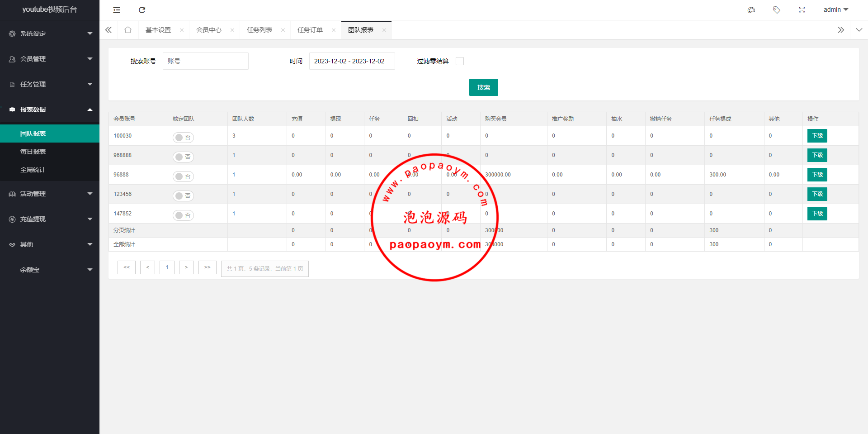Click 下级 button for account 100030
Screen dimensions: 868x434
(817, 136)
